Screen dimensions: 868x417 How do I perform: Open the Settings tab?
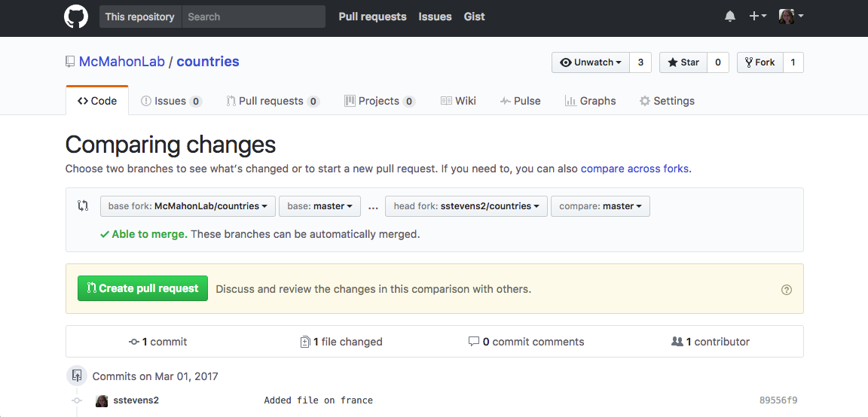coord(667,101)
